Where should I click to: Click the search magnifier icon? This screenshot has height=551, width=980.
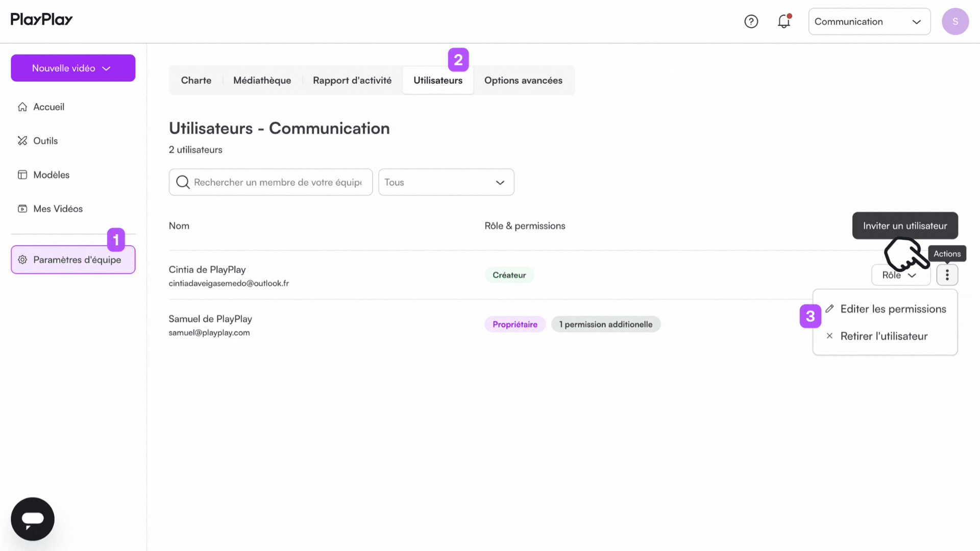[x=183, y=182]
